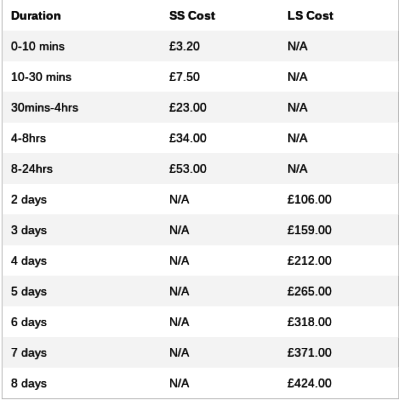Select the 4-8hrs row label
The width and height of the screenshot is (399, 400).
28,138
